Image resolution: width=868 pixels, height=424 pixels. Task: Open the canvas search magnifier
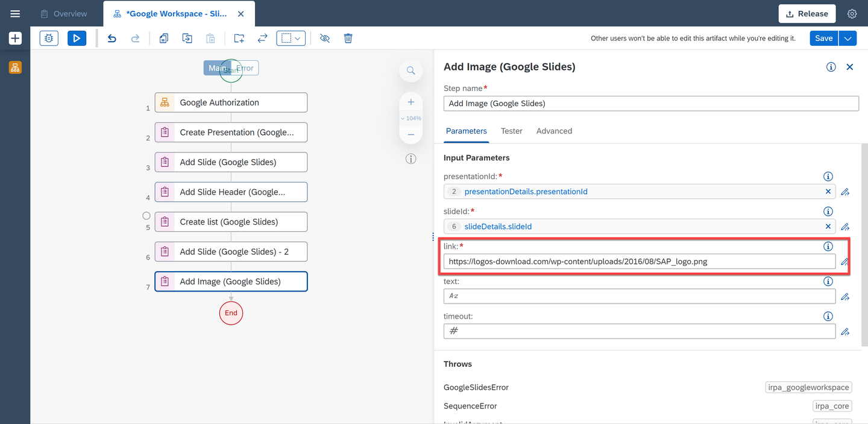[x=410, y=70]
